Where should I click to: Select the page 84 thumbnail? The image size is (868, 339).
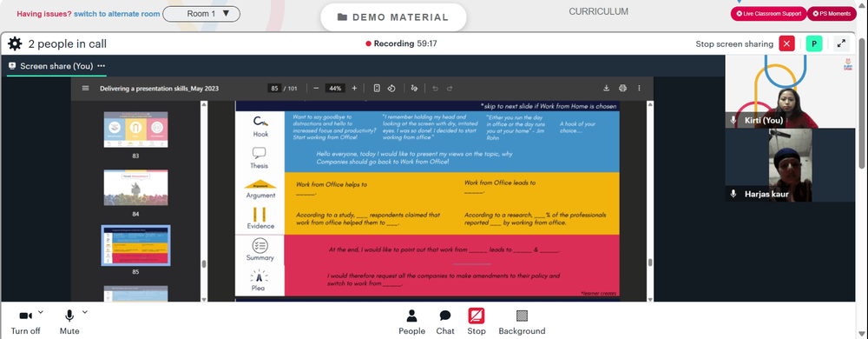135,188
